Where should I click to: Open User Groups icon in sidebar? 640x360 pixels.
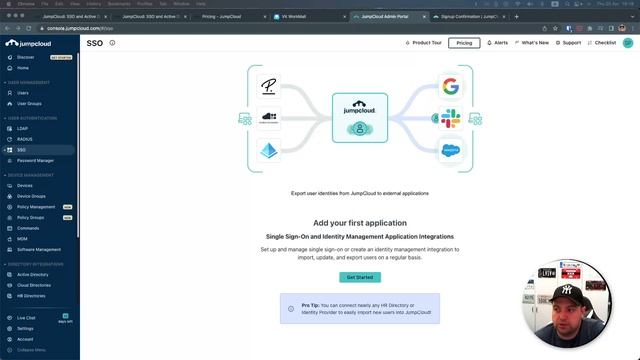(10, 104)
